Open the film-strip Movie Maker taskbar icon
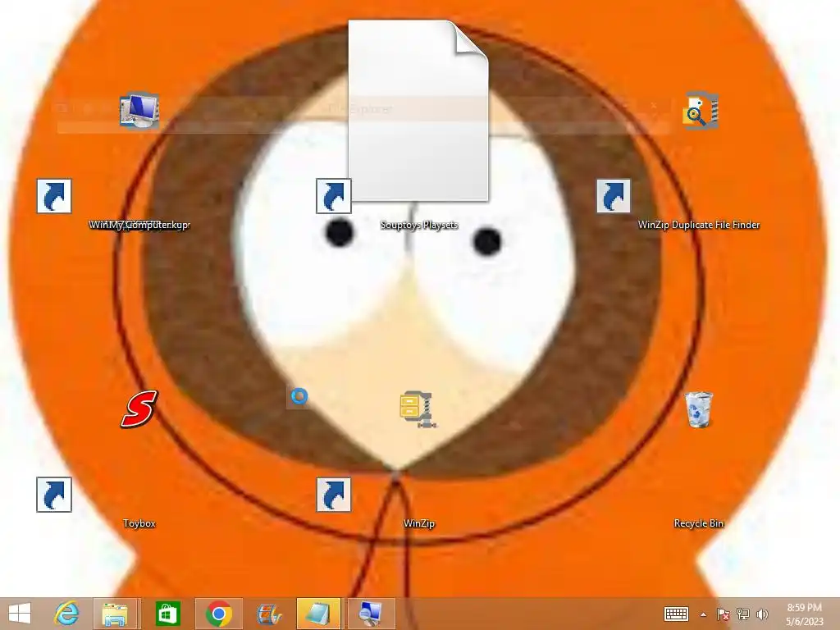 269,614
